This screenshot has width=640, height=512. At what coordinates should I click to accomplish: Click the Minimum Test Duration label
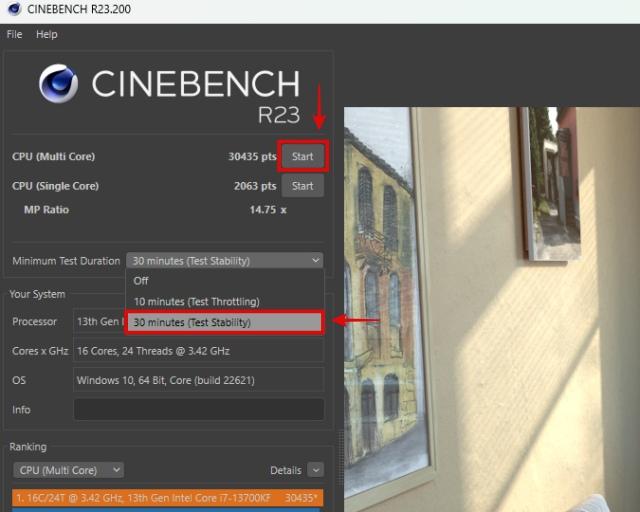tap(66, 261)
